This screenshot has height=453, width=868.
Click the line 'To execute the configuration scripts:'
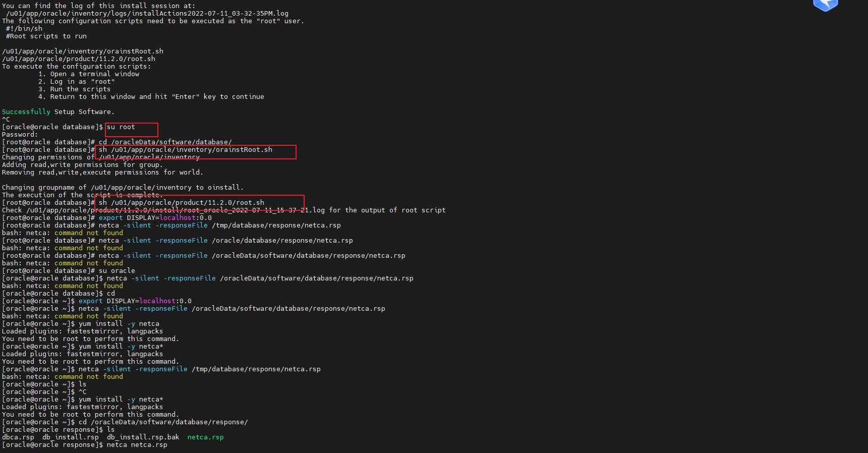(x=76, y=67)
